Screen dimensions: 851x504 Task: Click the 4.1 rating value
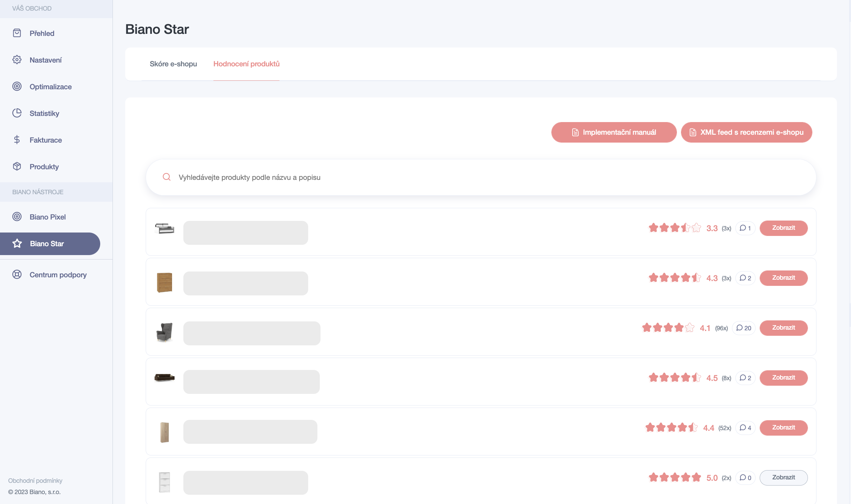coord(705,328)
